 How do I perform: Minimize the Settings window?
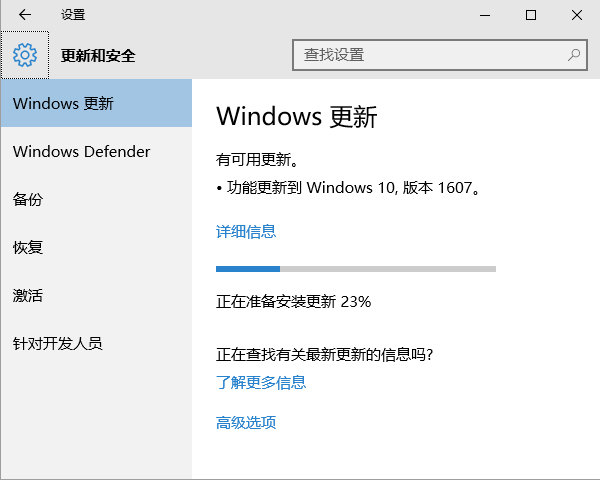485,15
